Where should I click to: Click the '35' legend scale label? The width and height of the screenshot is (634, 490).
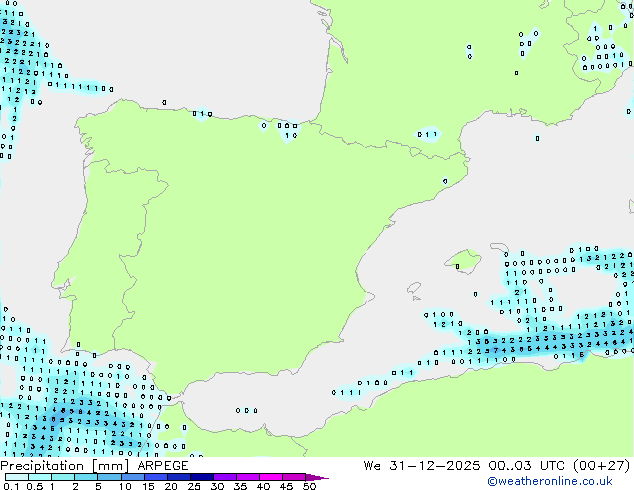tap(240, 486)
